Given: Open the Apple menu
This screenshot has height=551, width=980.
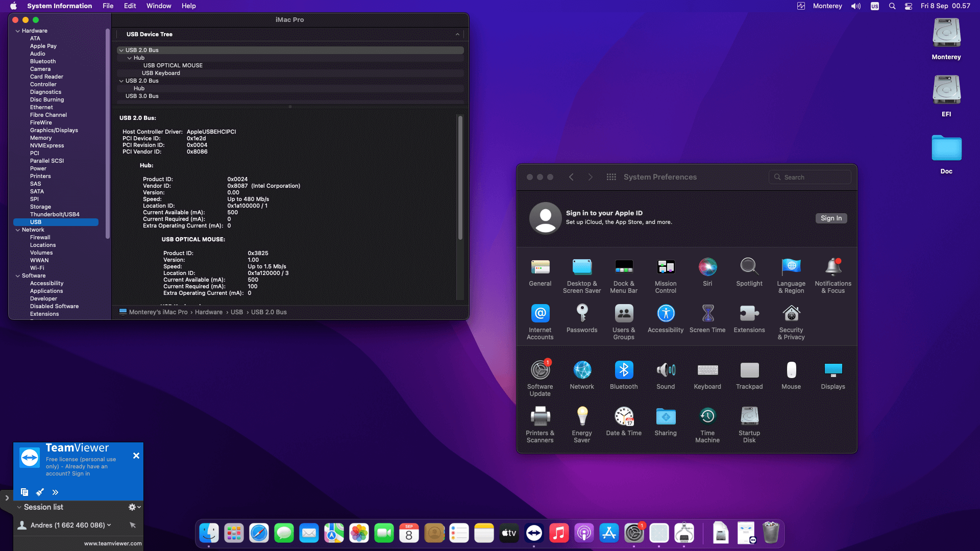Looking at the screenshot, I should point(14,6).
